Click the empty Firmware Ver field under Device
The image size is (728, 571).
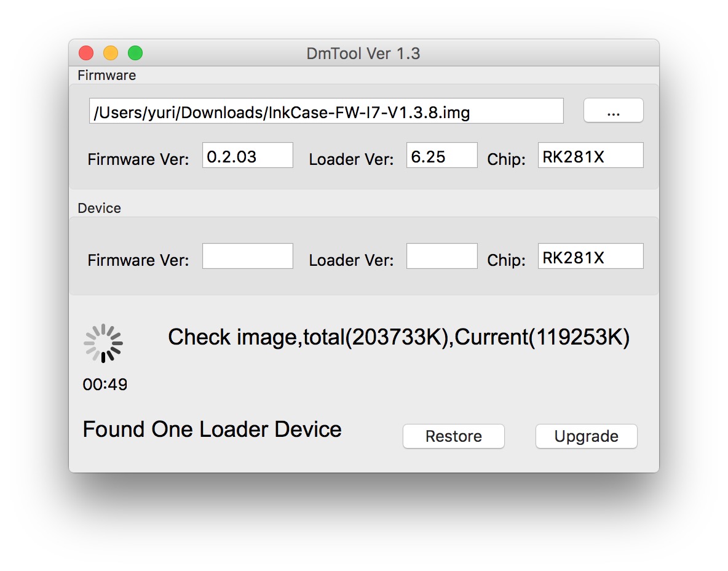[x=247, y=257]
